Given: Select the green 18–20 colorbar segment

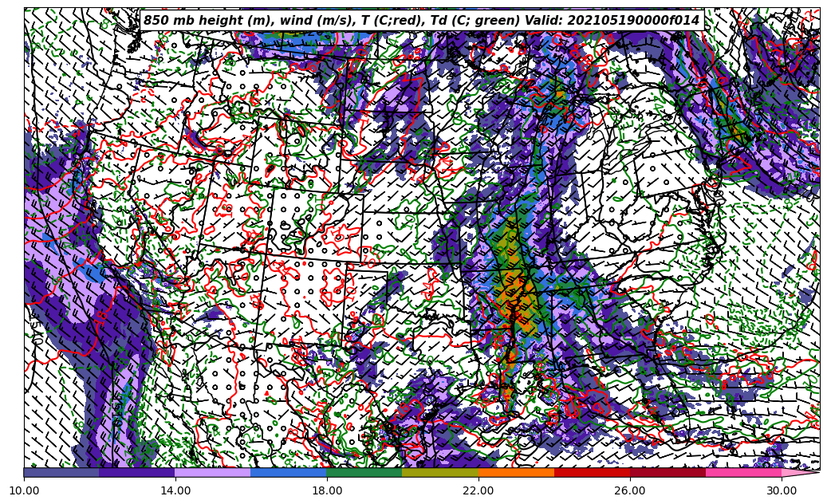Looking at the screenshot, I should [364, 472].
